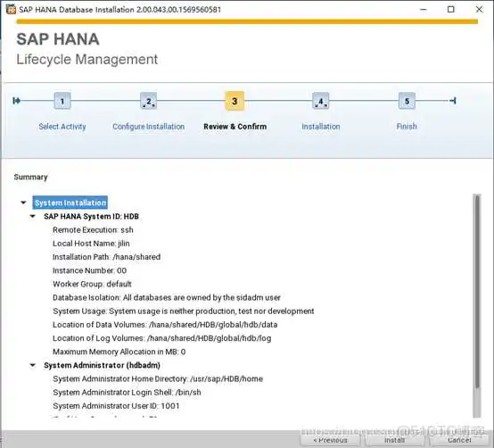Select Location of Data Volumes row
The width and height of the screenshot is (494, 448).
click(x=165, y=325)
